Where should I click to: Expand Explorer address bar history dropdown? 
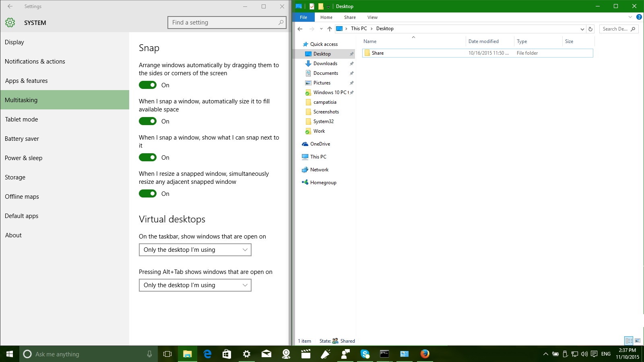pyautogui.click(x=582, y=29)
